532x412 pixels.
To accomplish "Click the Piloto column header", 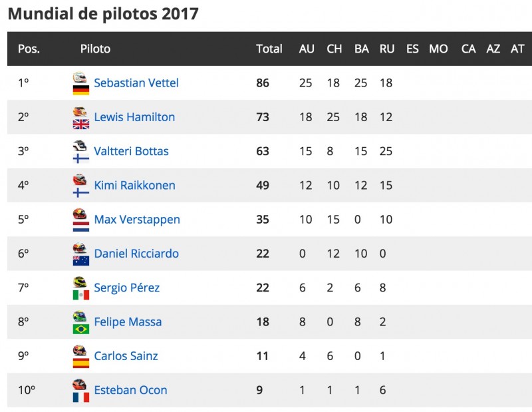I will click(95, 49).
